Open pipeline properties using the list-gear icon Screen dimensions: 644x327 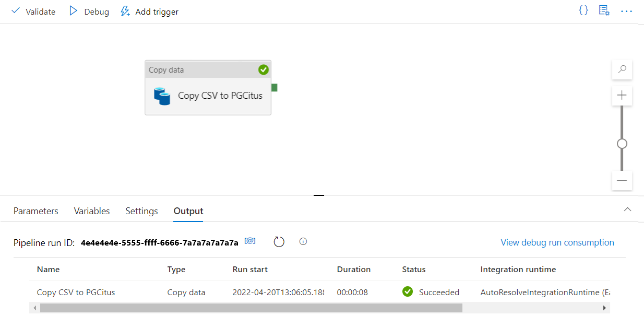(x=604, y=10)
